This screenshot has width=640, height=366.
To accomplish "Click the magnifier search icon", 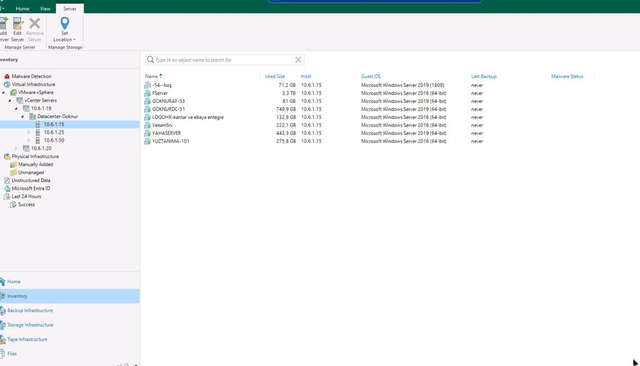I will [150, 60].
